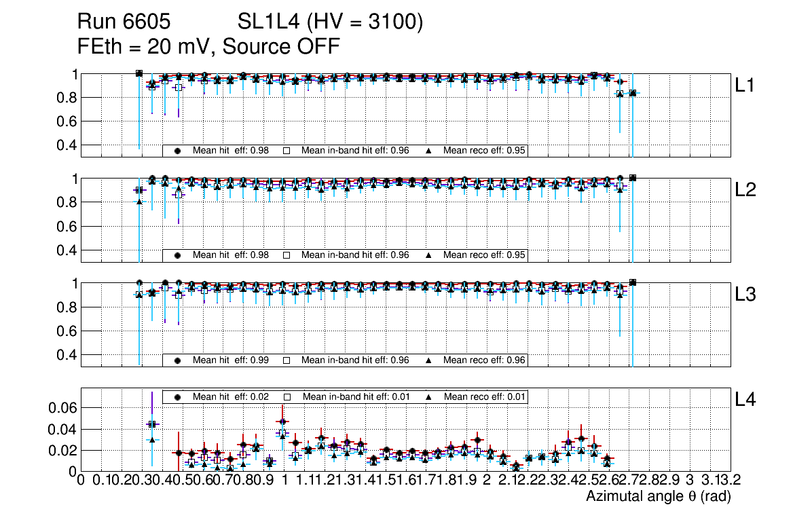Click the triangle legend marker in L4 panel
The image size is (812, 524).
pyautogui.click(x=429, y=396)
